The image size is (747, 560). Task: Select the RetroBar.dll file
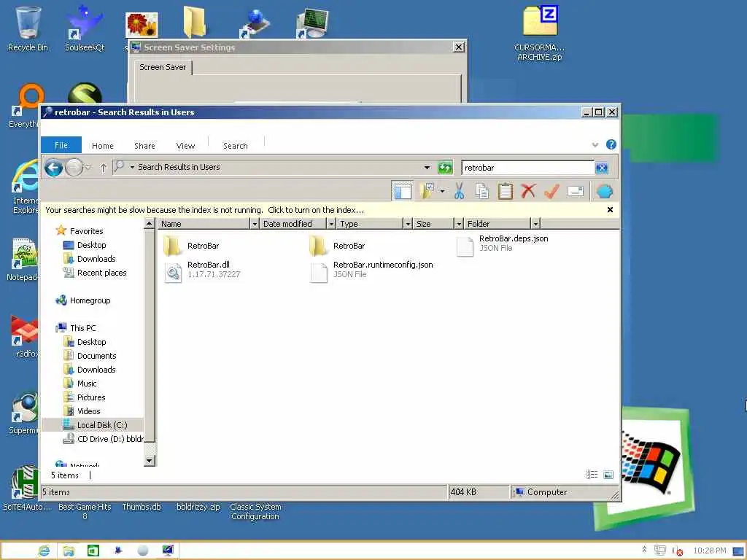coord(203,273)
